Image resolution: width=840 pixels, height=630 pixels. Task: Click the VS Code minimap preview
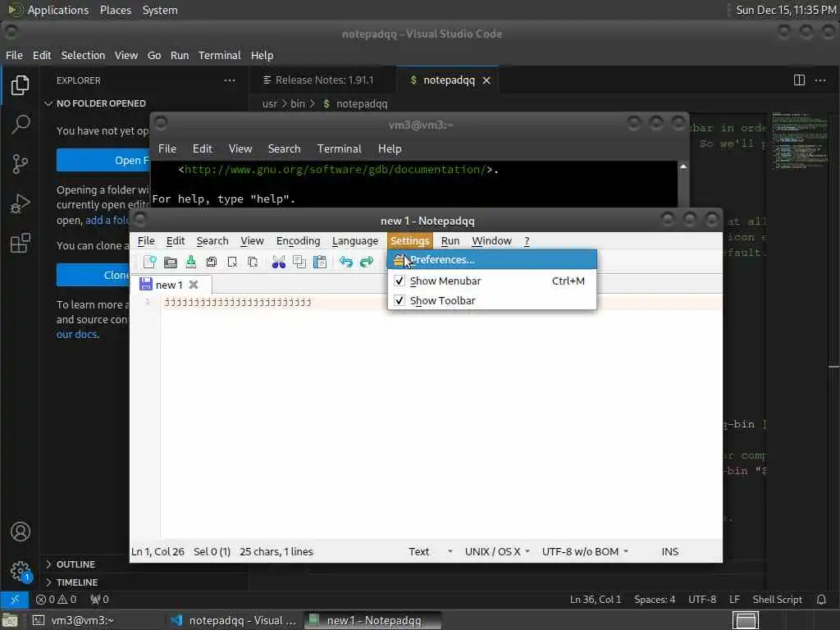tap(800, 141)
